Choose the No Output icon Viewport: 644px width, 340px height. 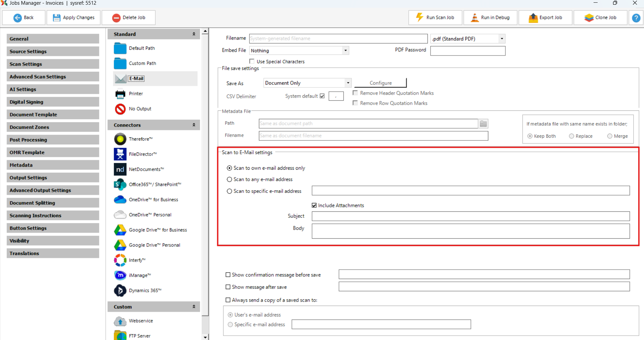pyautogui.click(x=120, y=109)
